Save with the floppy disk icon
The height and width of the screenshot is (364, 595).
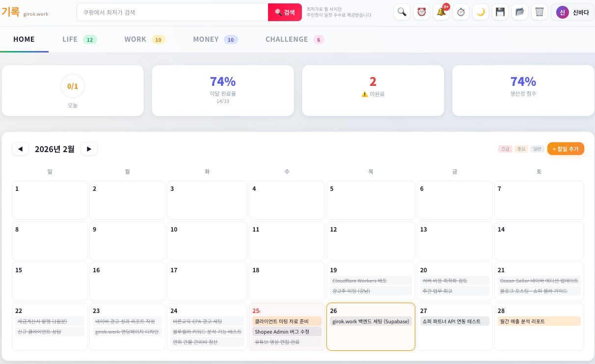pyautogui.click(x=500, y=12)
